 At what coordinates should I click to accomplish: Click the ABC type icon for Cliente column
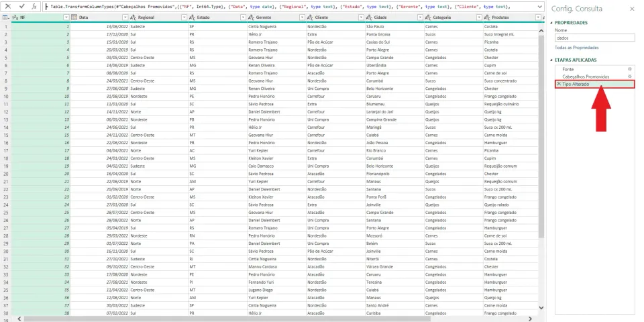311,17
